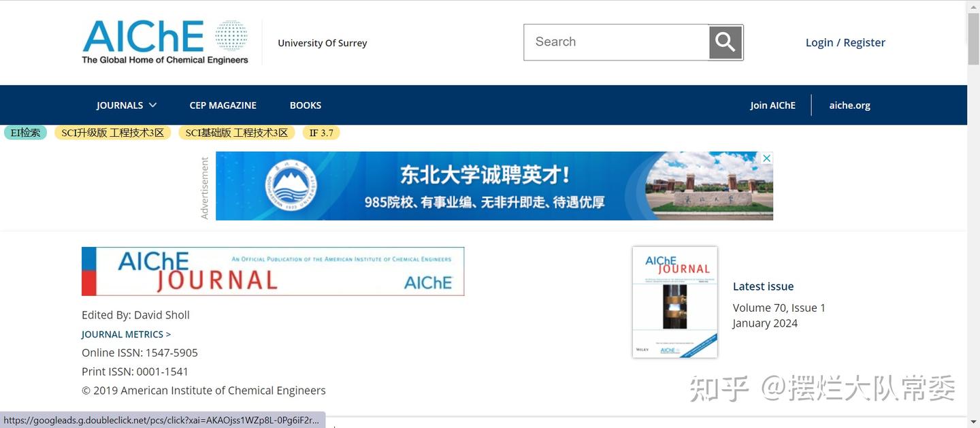This screenshot has width=980, height=428.
Task: Click the EI检索 badge
Action: pyautogui.click(x=25, y=132)
